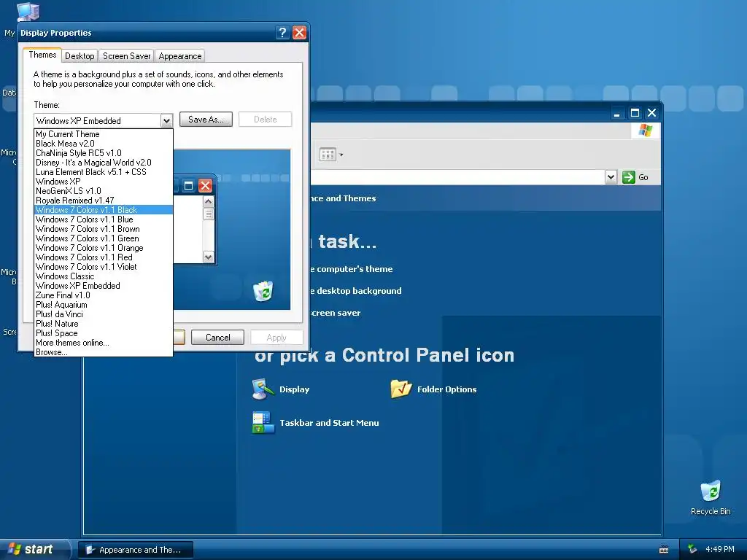
Task: Switch to the Appearance tab
Action: 179,55
